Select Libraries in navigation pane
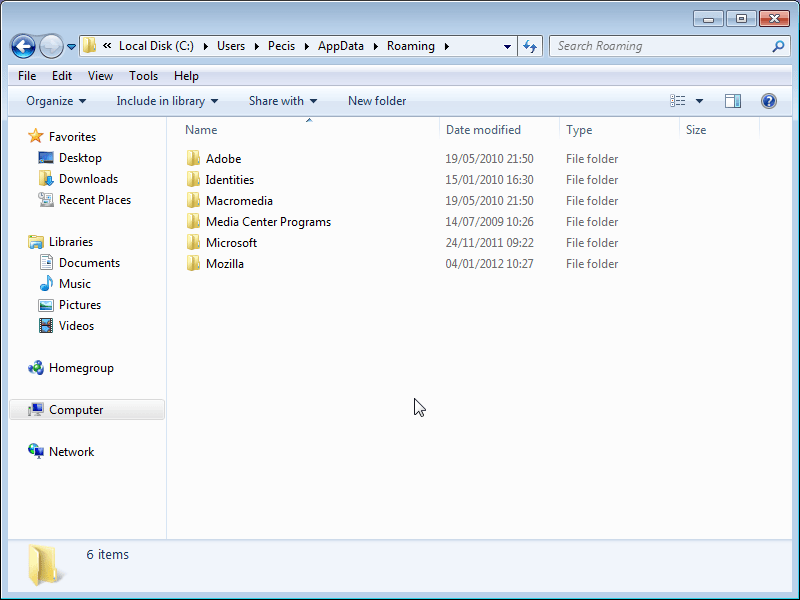 [x=71, y=241]
